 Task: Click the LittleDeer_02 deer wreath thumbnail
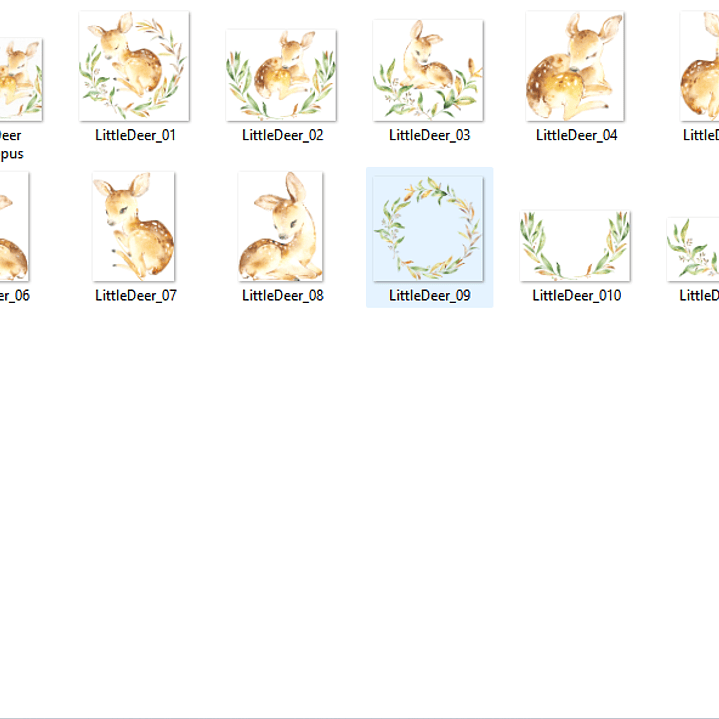[x=281, y=74]
